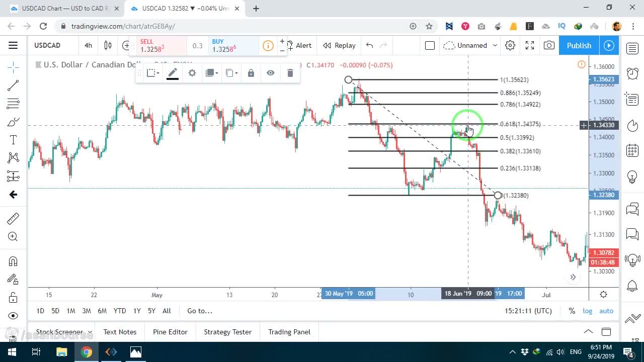Select the trend line drawing tool
Viewport: 644px width, 362px height.
(x=13, y=85)
